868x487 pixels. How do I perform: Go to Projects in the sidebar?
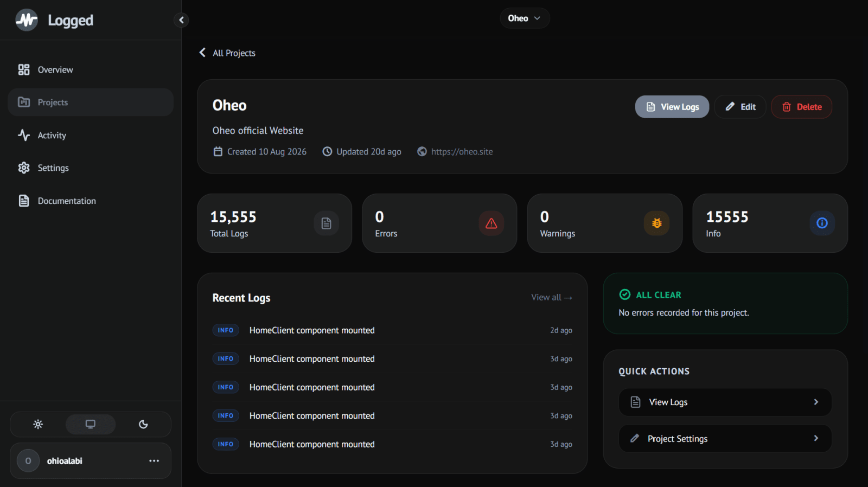coord(91,102)
